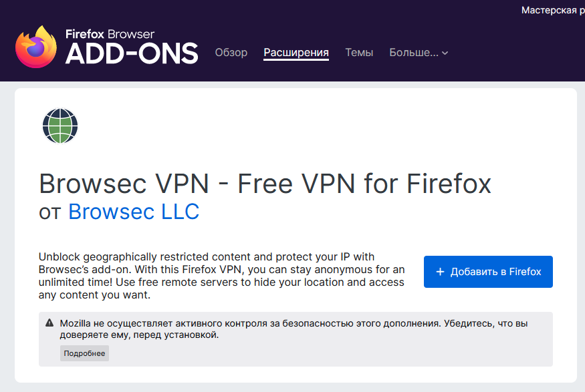Open the Browsec LLC author link

134,212
